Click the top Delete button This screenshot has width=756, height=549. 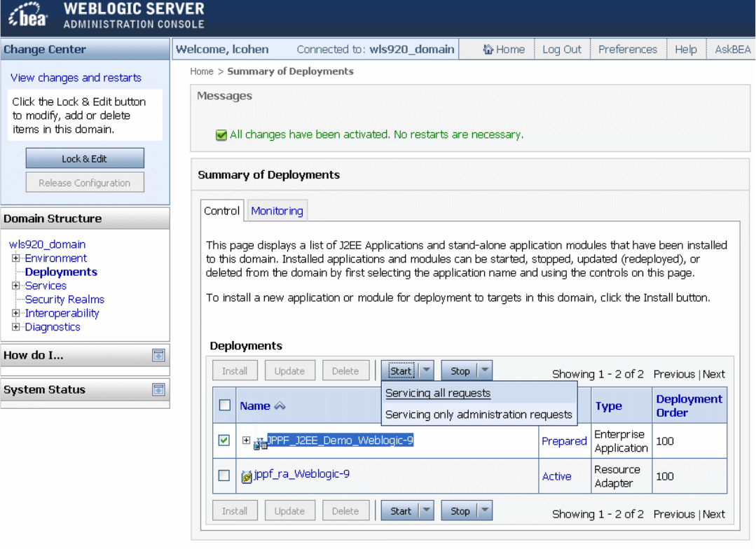(x=345, y=370)
